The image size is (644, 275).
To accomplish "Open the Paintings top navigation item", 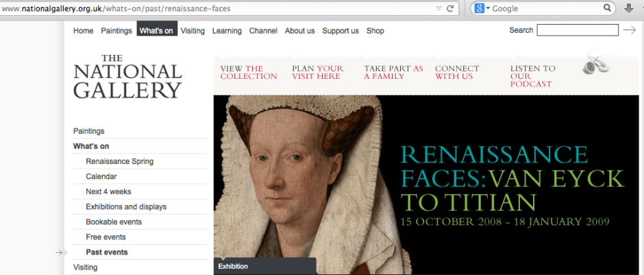I will (116, 31).
